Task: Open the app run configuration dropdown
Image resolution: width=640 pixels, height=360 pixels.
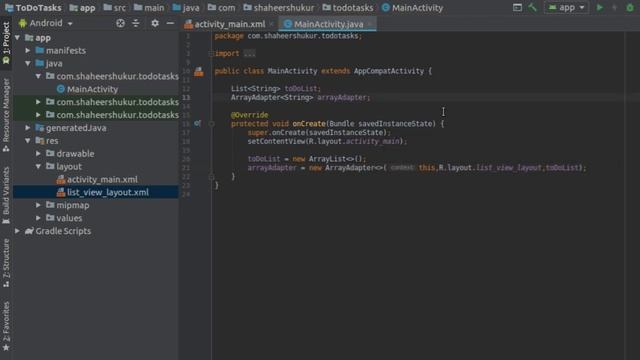Action: point(566,7)
